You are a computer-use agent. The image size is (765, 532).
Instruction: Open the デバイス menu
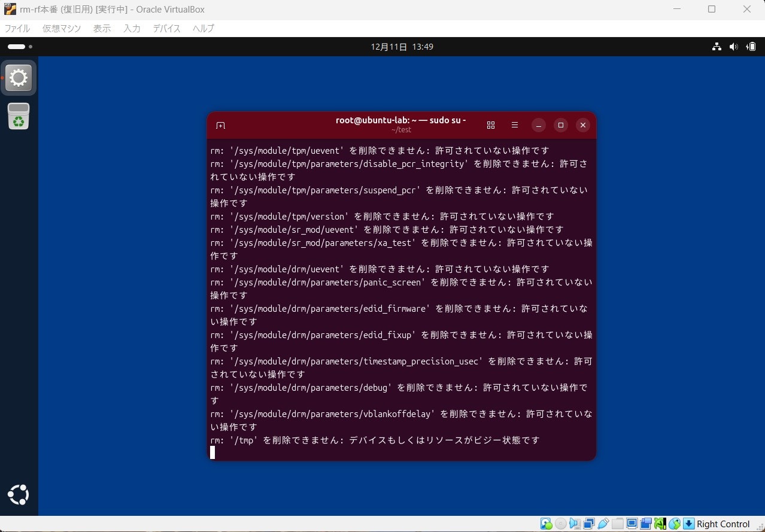(x=166, y=28)
